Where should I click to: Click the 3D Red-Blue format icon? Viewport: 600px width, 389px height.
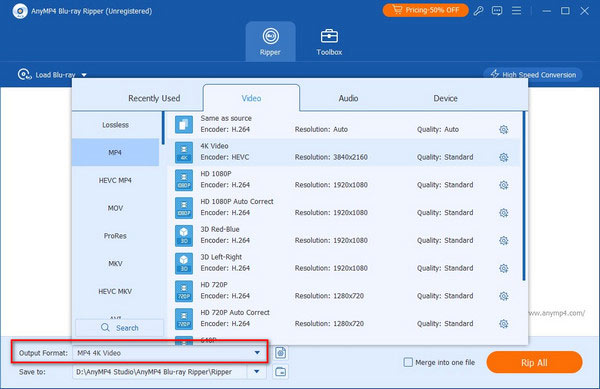pos(184,235)
